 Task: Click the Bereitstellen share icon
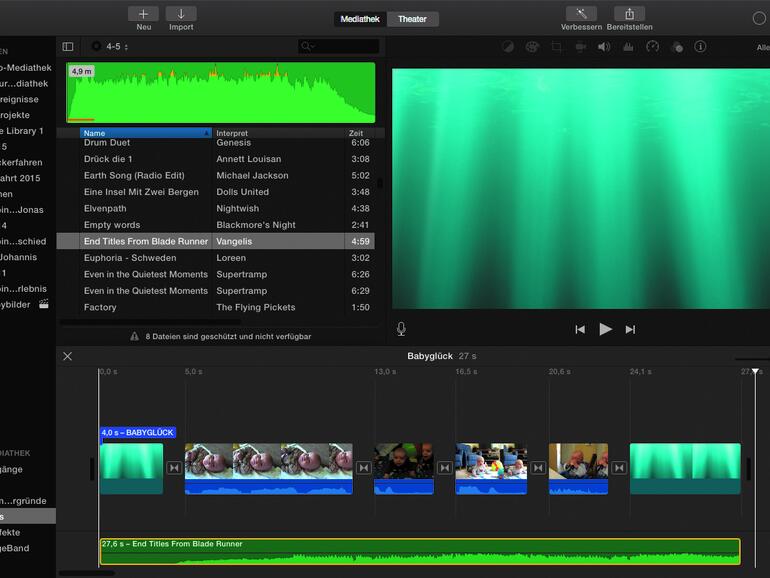tap(629, 14)
